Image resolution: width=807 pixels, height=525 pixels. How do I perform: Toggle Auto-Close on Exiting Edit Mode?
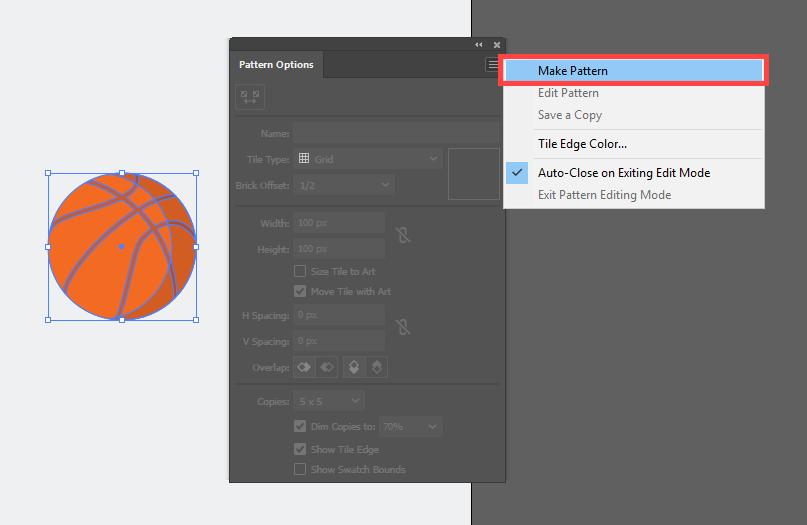tap(623, 173)
